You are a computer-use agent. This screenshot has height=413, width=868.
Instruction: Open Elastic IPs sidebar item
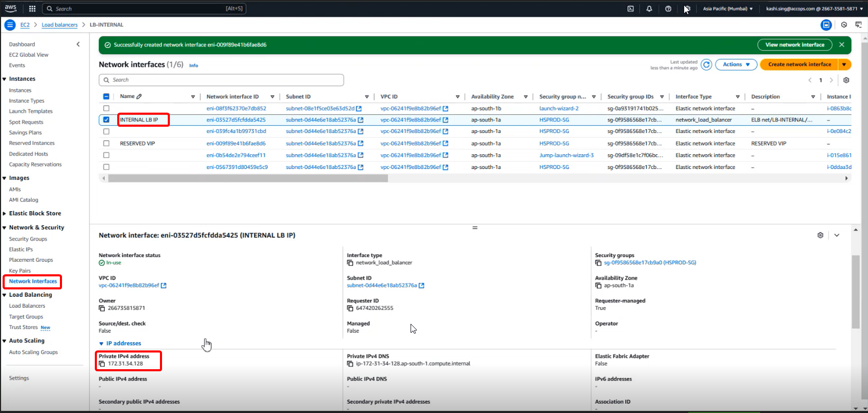[x=21, y=249]
